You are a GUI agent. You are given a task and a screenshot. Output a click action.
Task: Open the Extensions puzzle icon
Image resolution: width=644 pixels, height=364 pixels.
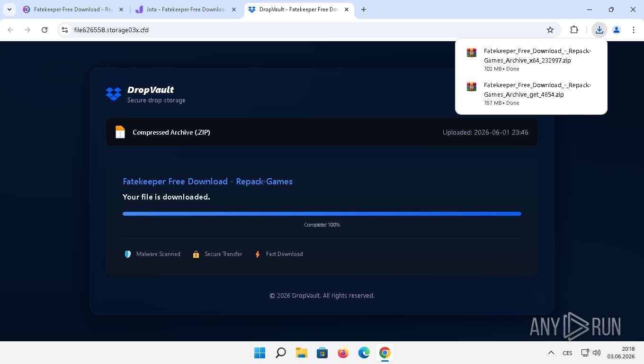click(x=574, y=30)
